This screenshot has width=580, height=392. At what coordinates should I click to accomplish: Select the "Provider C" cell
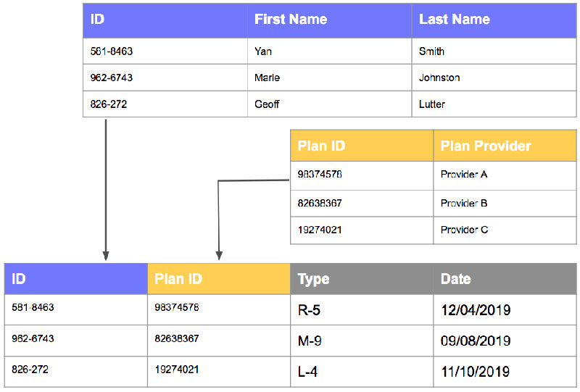(x=464, y=230)
